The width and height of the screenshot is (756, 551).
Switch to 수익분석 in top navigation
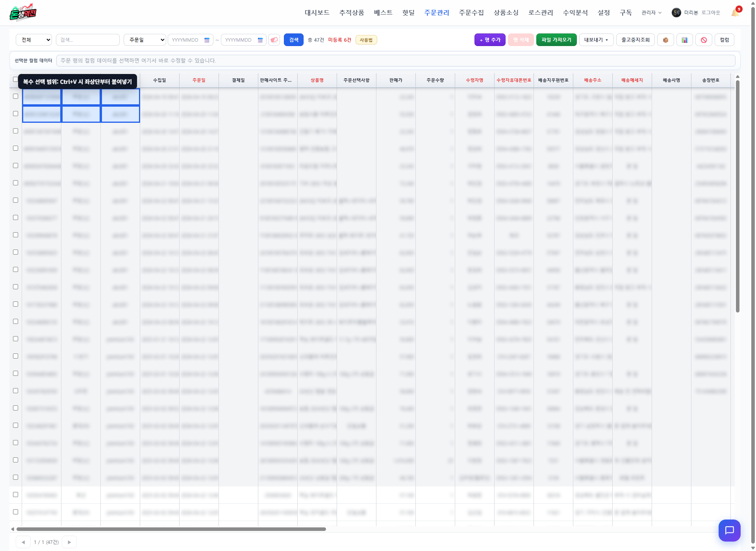pyautogui.click(x=575, y=13)
